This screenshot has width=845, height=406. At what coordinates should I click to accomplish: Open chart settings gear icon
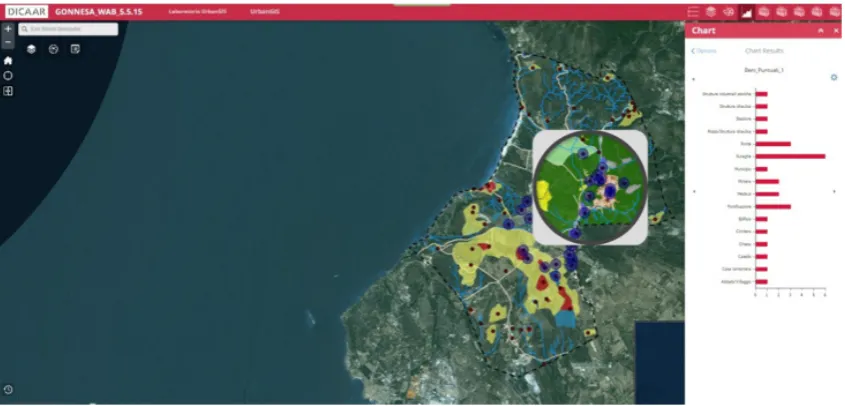[x=834, y=78]
